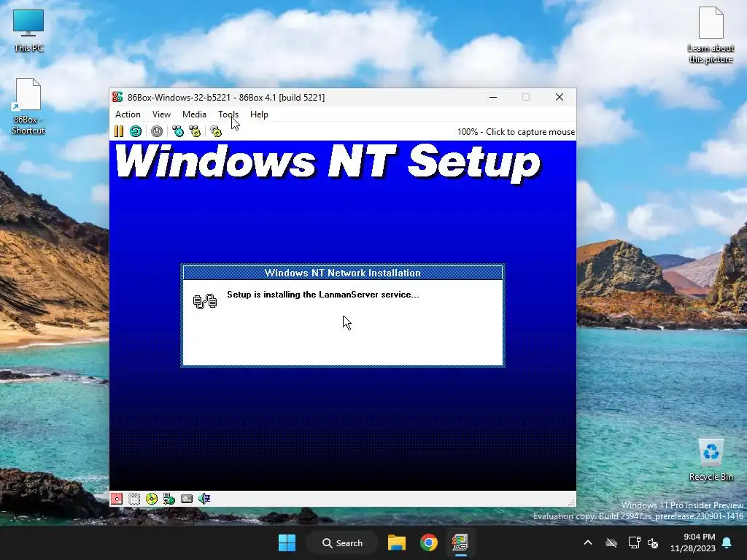Hard reset the emulated machine
Screen dimensions: 747x560
[136, 131]
